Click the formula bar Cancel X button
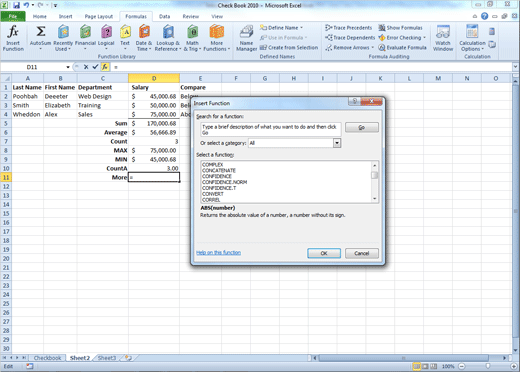This screenshot has height=372, width=520. 86,67
